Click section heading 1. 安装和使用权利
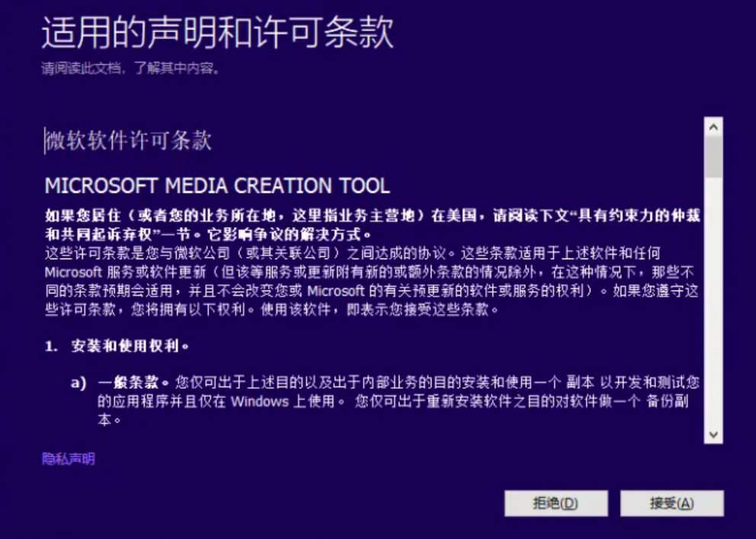This screenshot has width=756, height=539. pos(117,345)
